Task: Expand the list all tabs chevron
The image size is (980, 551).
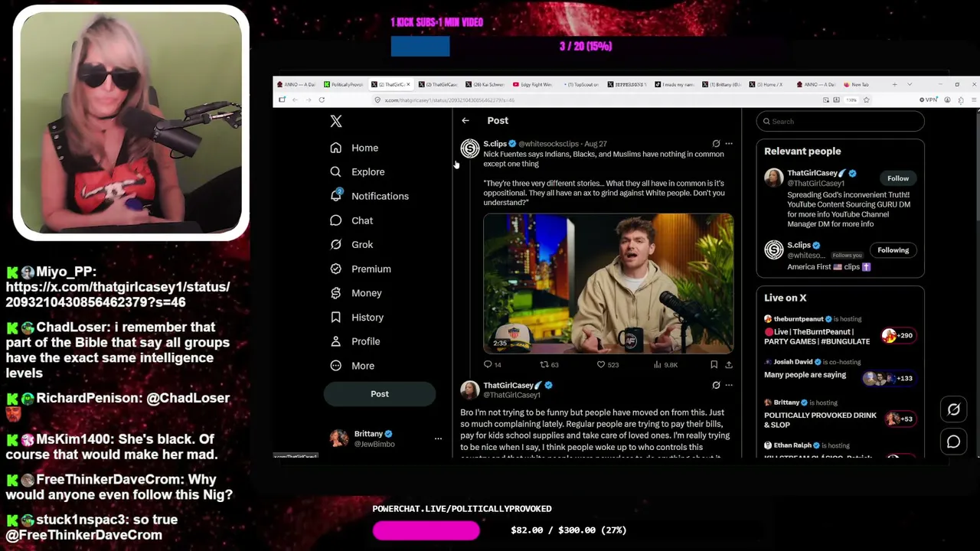Action: (x=910, y=84)
